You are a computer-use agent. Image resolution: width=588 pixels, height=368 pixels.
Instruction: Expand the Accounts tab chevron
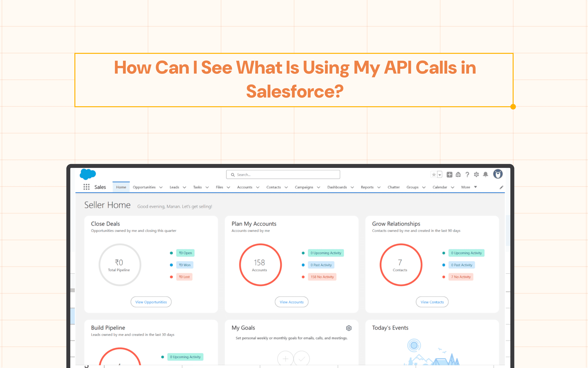258,187
